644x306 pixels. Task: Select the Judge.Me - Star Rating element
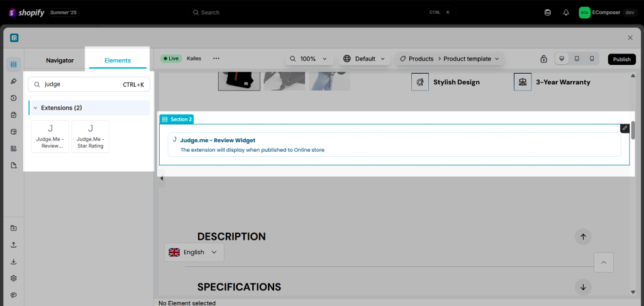(91, 137)
